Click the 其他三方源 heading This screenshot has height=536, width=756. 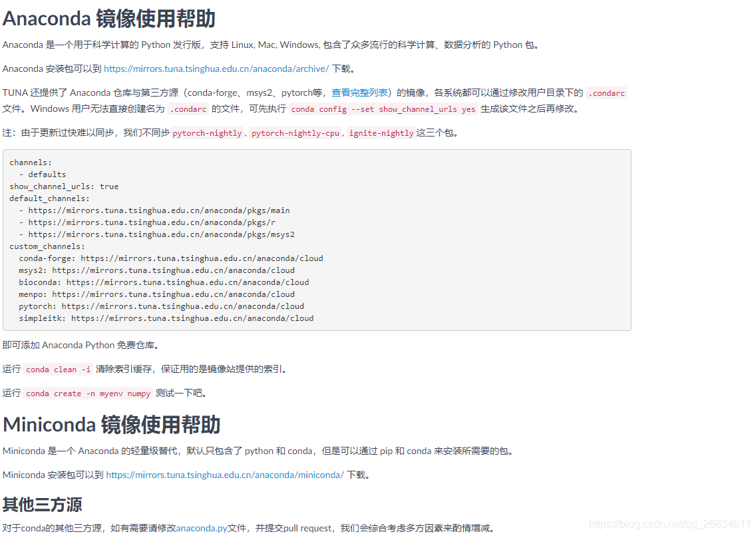(x=42, y=504)
